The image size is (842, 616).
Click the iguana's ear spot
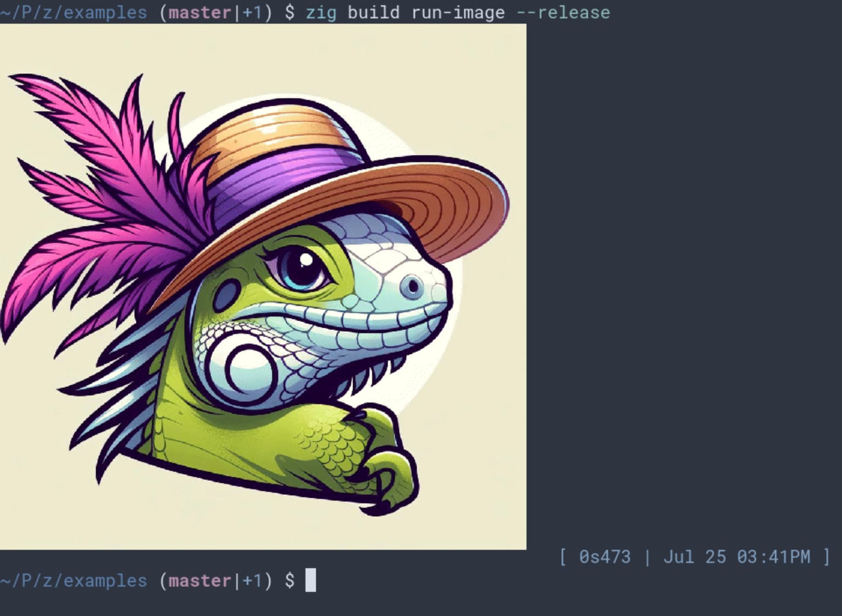click(x=225, y=295)
